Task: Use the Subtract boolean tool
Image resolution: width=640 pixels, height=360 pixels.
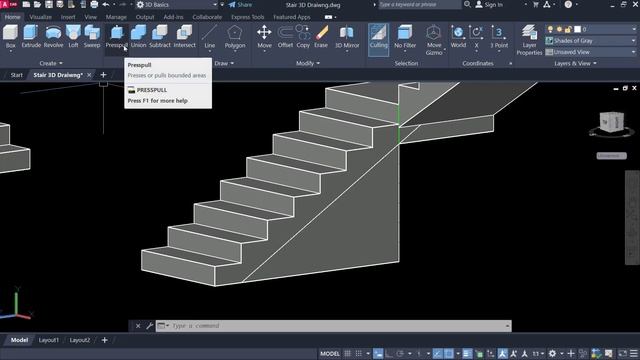Action: click(x=160, y=36)
